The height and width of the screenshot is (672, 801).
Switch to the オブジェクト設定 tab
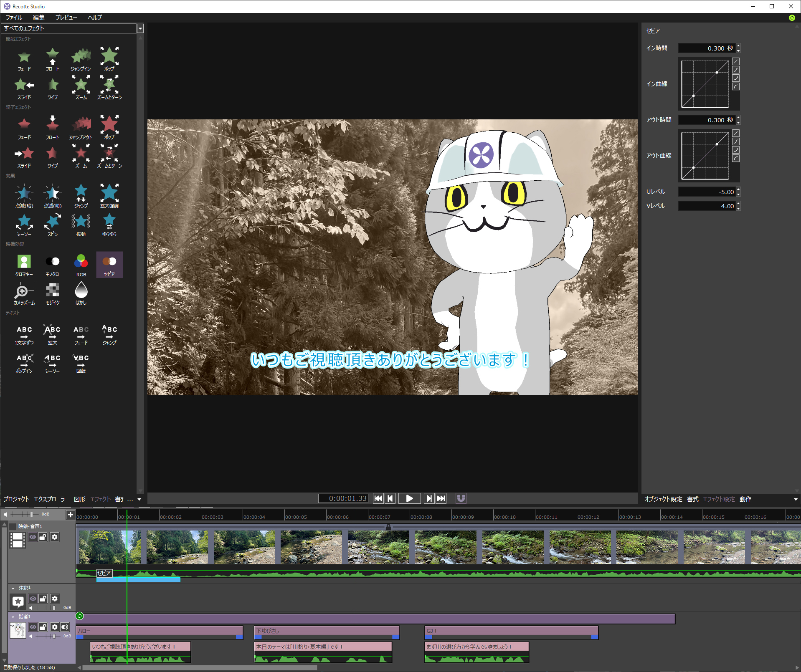(x=663, y=499)
